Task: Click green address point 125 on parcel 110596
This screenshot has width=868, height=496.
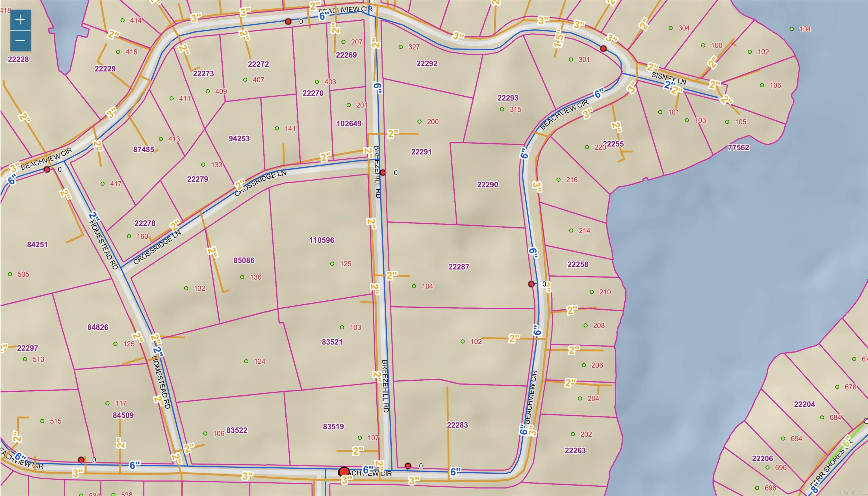Action: click(332, 264)
